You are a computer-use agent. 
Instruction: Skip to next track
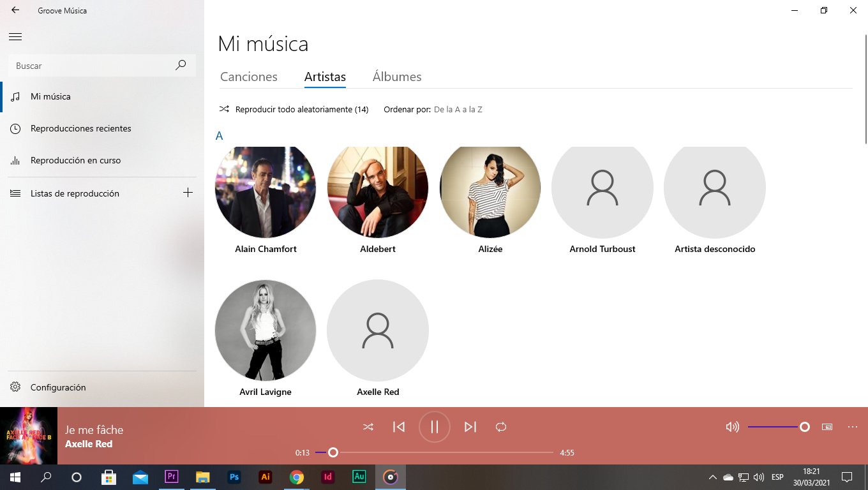pos(470,427)
